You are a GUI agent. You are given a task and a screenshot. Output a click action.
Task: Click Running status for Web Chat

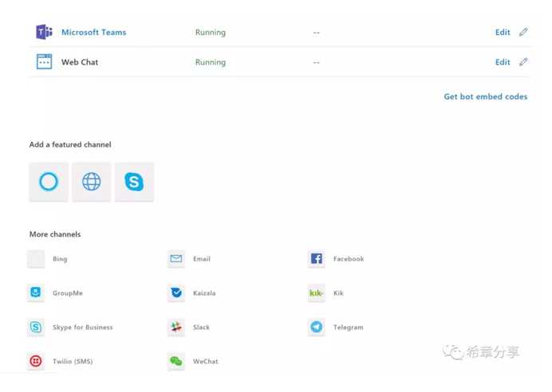tap(211, 62)
